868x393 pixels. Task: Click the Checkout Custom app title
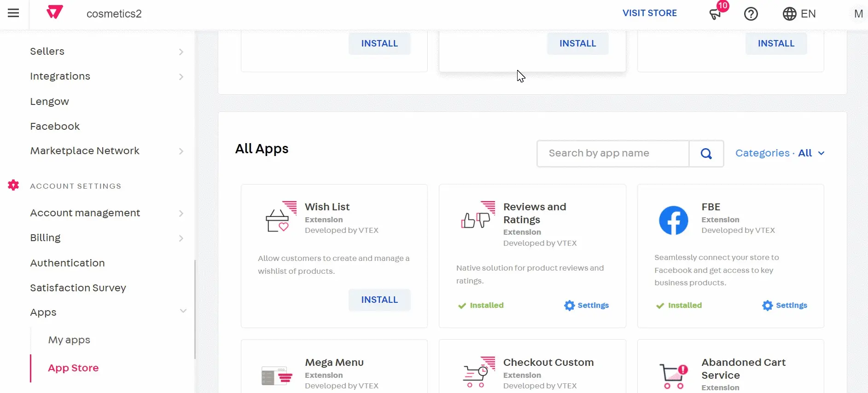pyautogui.click(x=548, y=363)
